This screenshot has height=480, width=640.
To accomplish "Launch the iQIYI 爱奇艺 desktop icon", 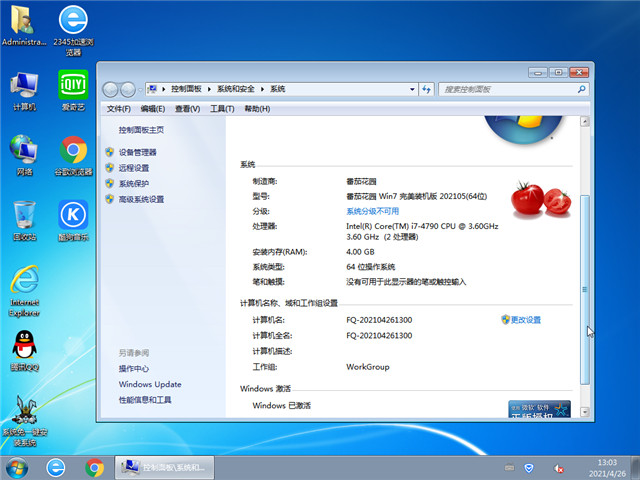I will click(x=73, y=91).
